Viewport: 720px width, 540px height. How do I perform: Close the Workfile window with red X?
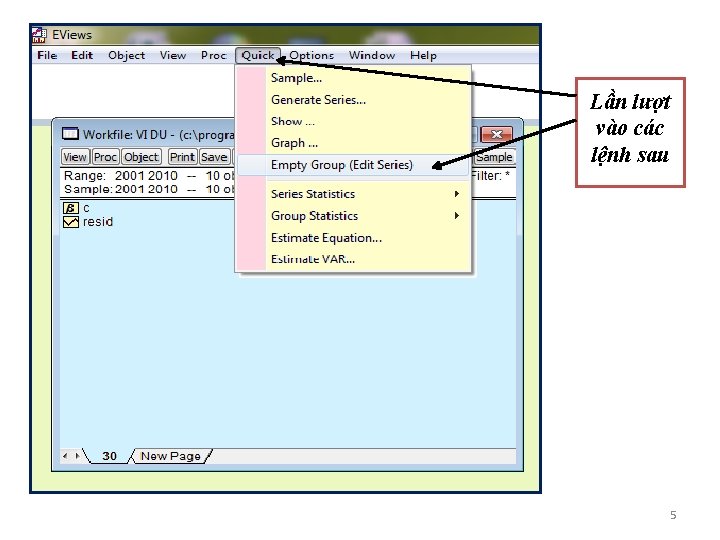coord(497,134)
